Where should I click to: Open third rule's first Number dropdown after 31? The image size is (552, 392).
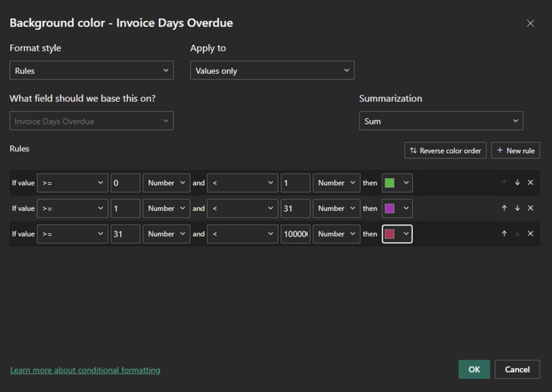167,234
